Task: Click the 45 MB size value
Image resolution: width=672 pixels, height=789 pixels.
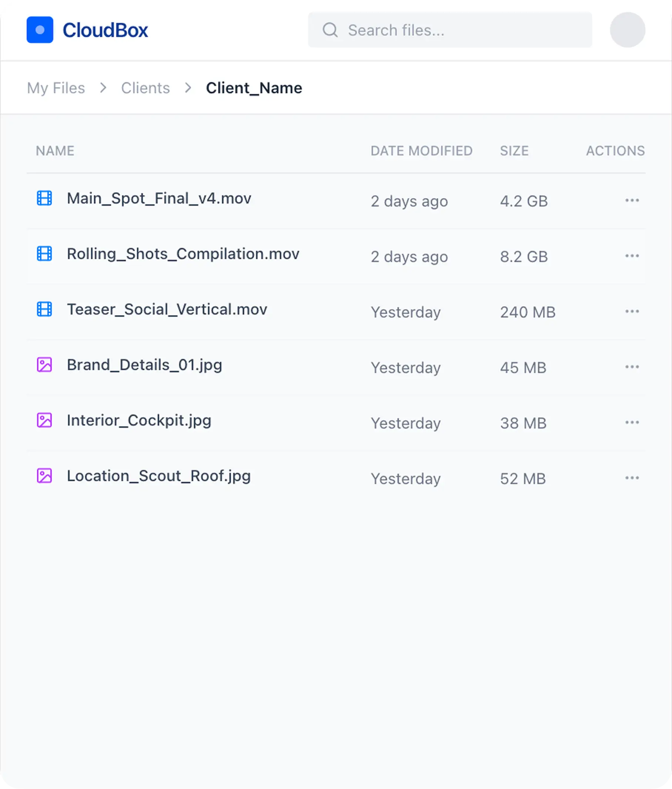Action: click(x=523, y=368)
